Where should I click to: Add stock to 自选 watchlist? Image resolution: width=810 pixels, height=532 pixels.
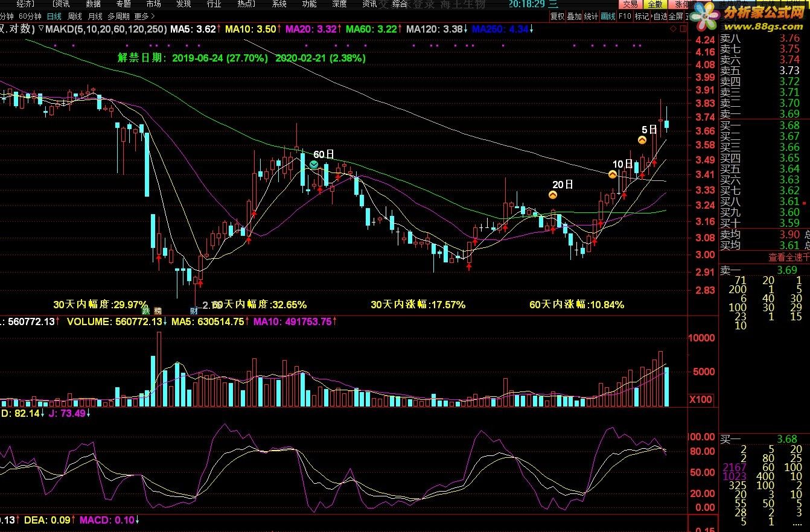tap(660, 16)
